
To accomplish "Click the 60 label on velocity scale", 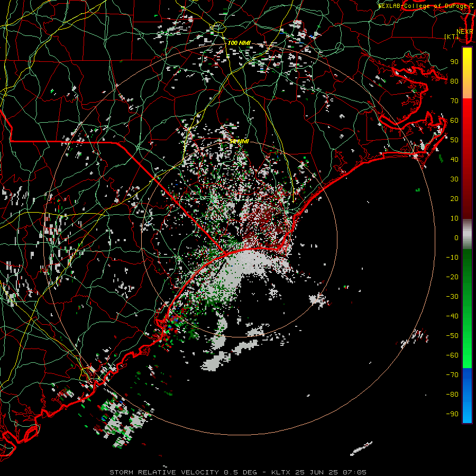I will [x=454, y=120].
